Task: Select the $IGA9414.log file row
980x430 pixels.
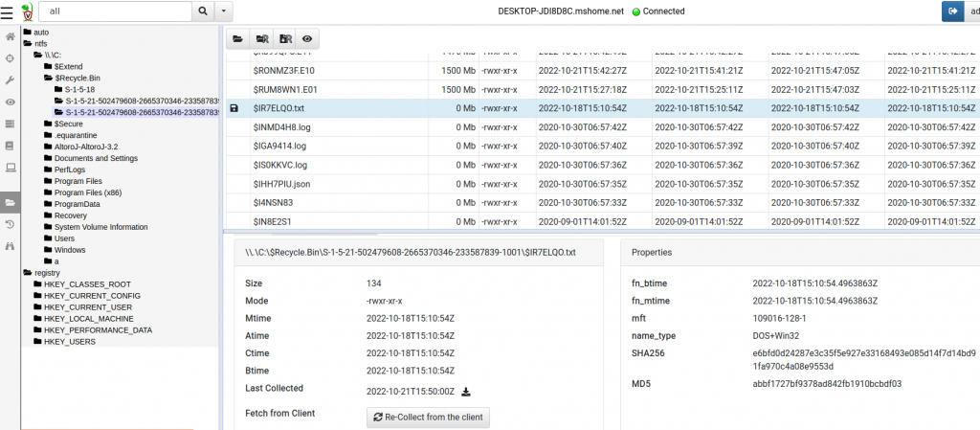Action: (x=602, y=147)
